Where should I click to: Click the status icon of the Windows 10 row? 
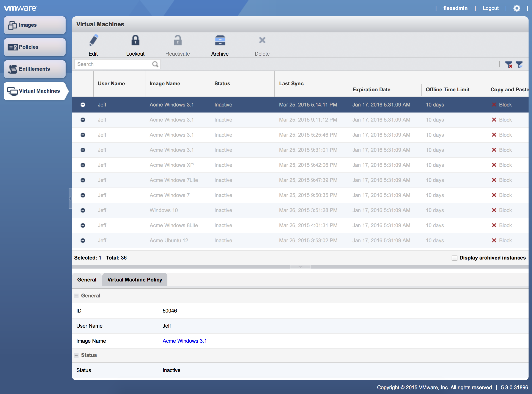pyautogui.click(x=83, y=210)
